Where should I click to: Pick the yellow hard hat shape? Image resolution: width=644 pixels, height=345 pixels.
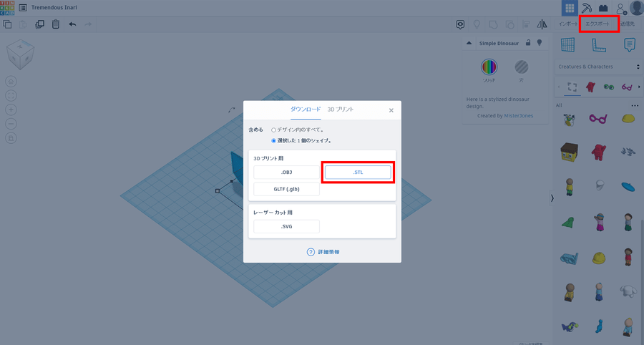(x=599, y=258)
